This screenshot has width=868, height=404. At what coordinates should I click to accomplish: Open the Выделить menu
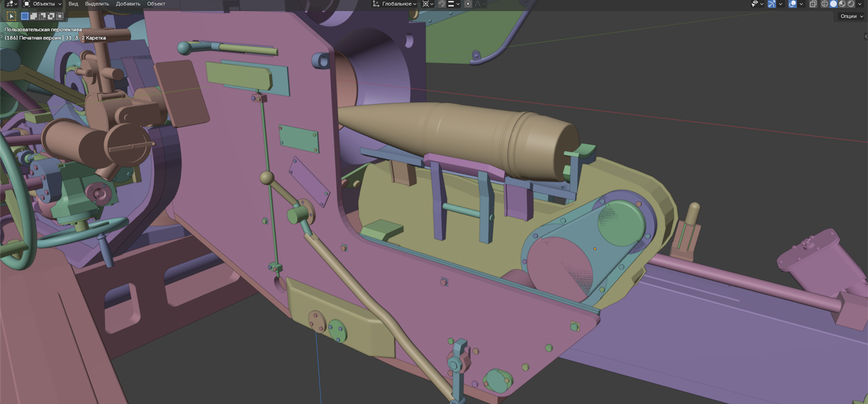(x=97, y=4)
